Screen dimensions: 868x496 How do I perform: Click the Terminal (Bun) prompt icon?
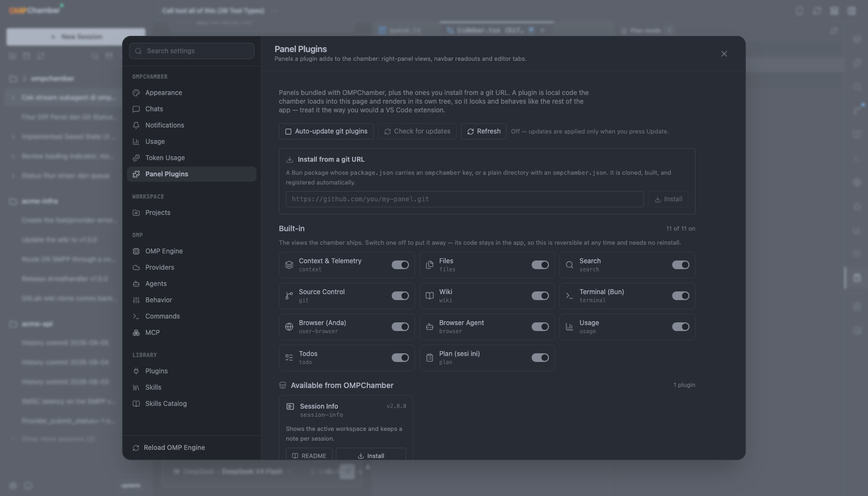[x=570, y=296]
